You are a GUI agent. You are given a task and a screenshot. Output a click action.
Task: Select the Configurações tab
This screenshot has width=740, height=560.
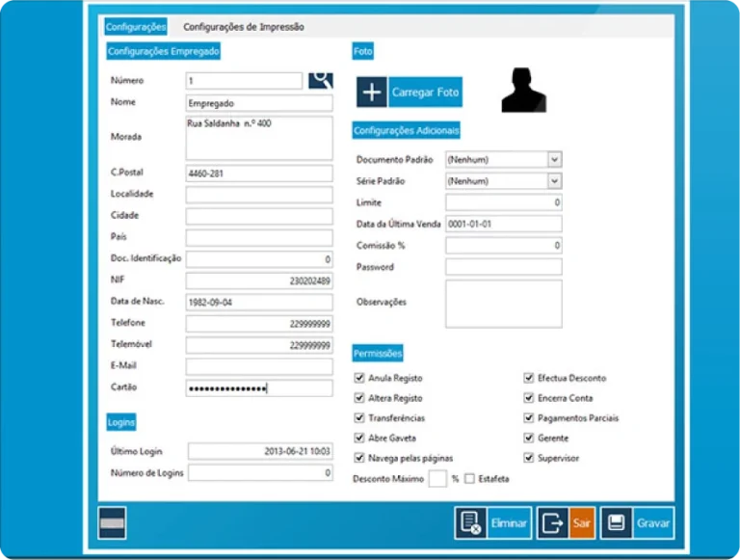[x=135, y=27]
